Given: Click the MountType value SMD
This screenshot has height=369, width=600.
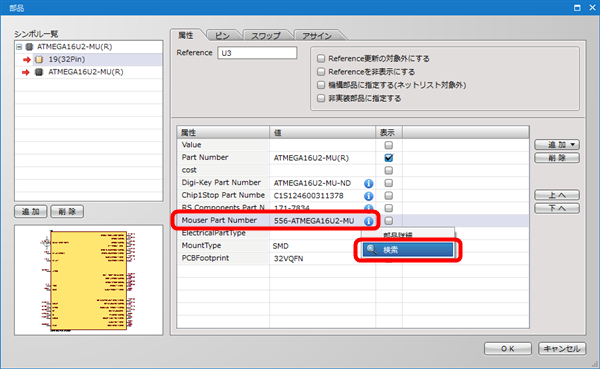Looking at the screenshot, I should tap(280, 246).
